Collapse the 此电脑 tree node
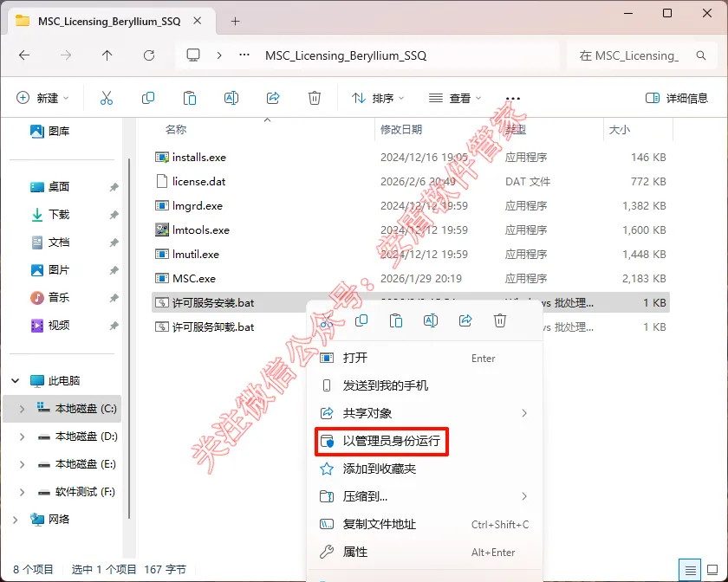This screenshot has height=582, width=728. pos(16,380)
